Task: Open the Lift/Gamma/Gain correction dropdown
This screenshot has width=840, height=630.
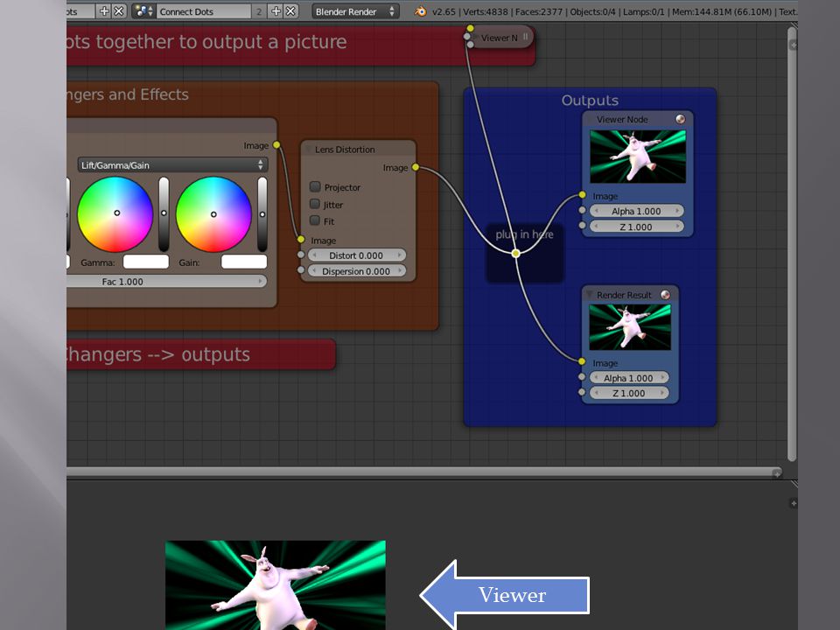Action: point(172,165)
